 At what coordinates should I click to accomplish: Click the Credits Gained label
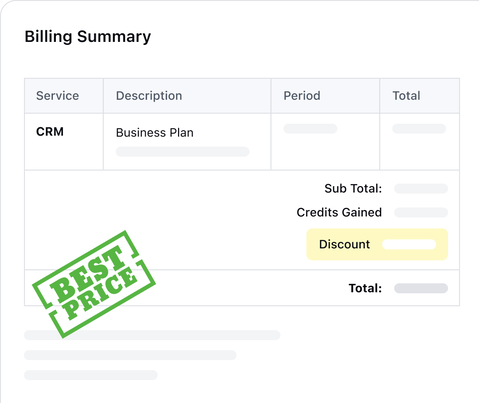point(339,212)
